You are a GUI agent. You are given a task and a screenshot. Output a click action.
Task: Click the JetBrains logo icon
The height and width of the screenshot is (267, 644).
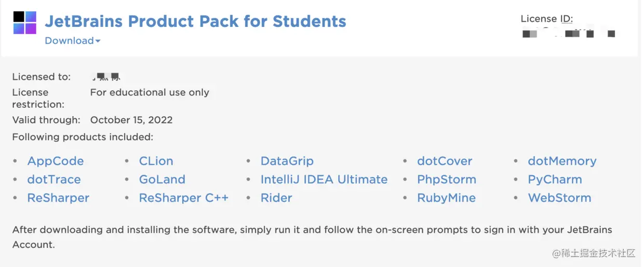(24, 22)
